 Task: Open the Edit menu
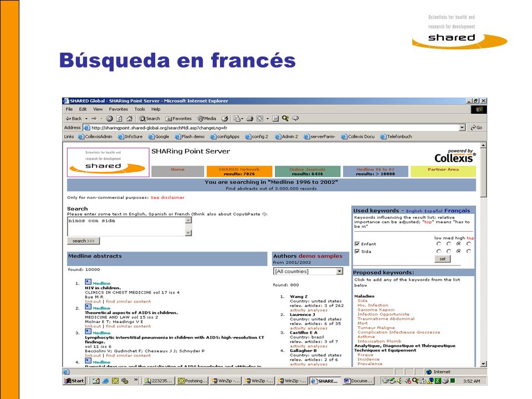pyautogui.click(x=83, y=109)
